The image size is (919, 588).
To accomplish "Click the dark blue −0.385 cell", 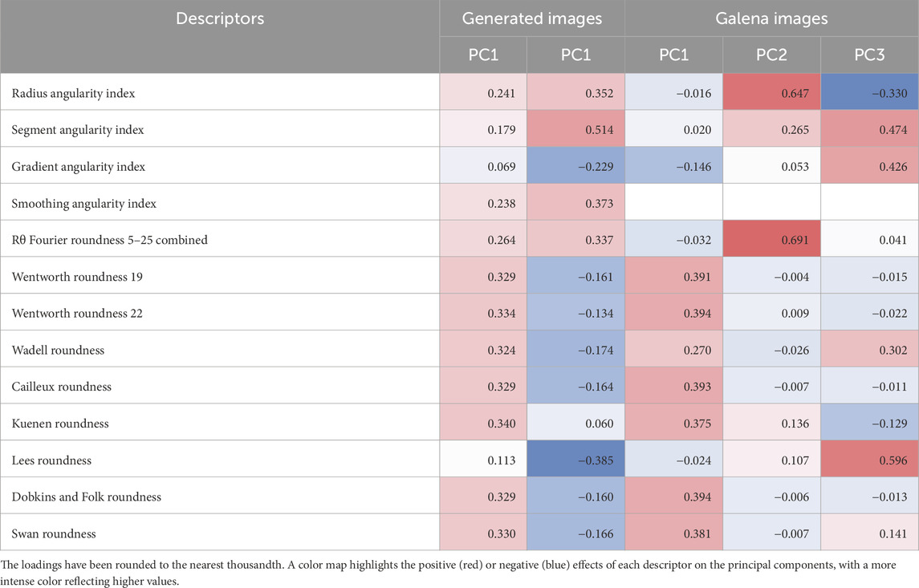I will pos(575,460).
